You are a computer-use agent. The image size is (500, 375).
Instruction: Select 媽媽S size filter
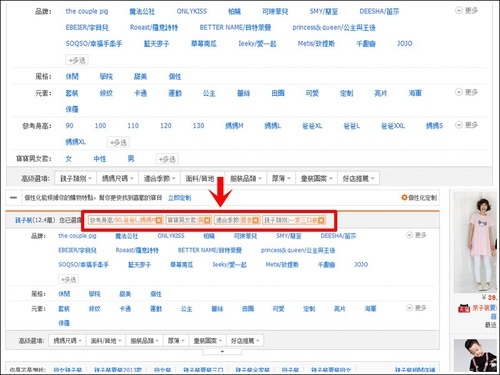(434, 126)
